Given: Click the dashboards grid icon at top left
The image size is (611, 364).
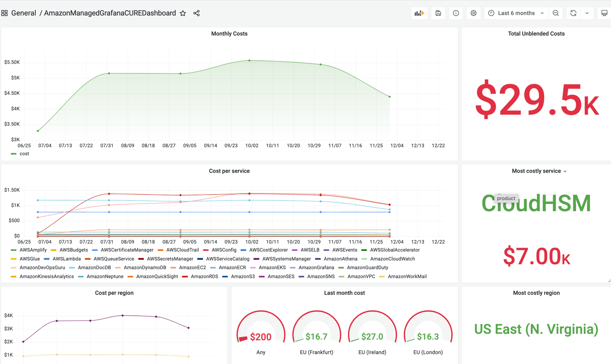Looking at the screenshot, I should pos(5,13).
